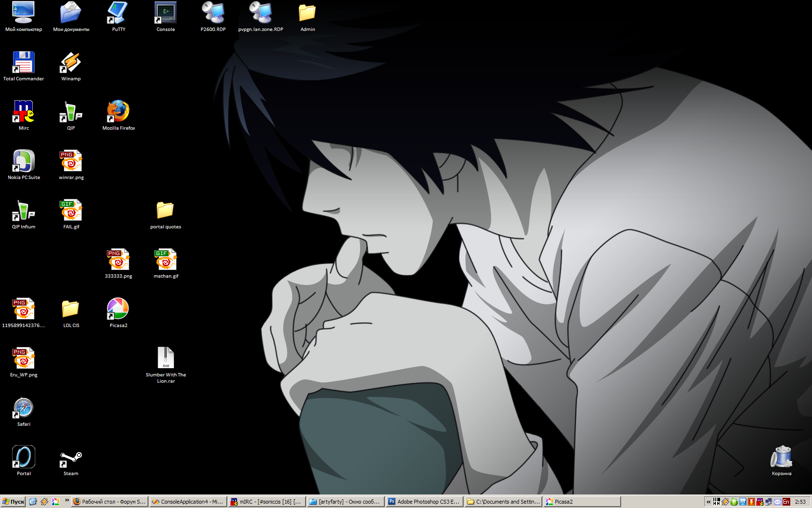
Task: Open the Корзина recycle bin
Action: pyautogui.click(x=782, y=461)
